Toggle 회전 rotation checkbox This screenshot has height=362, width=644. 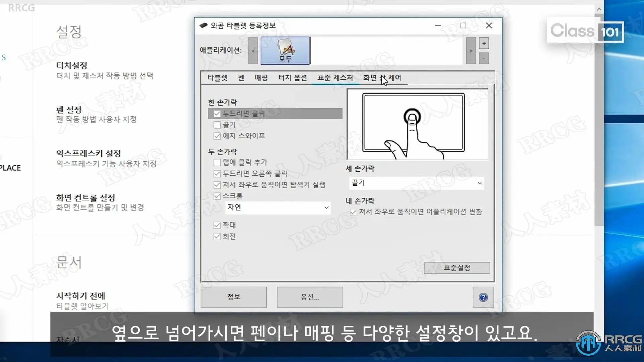click(x=217, y=237)
